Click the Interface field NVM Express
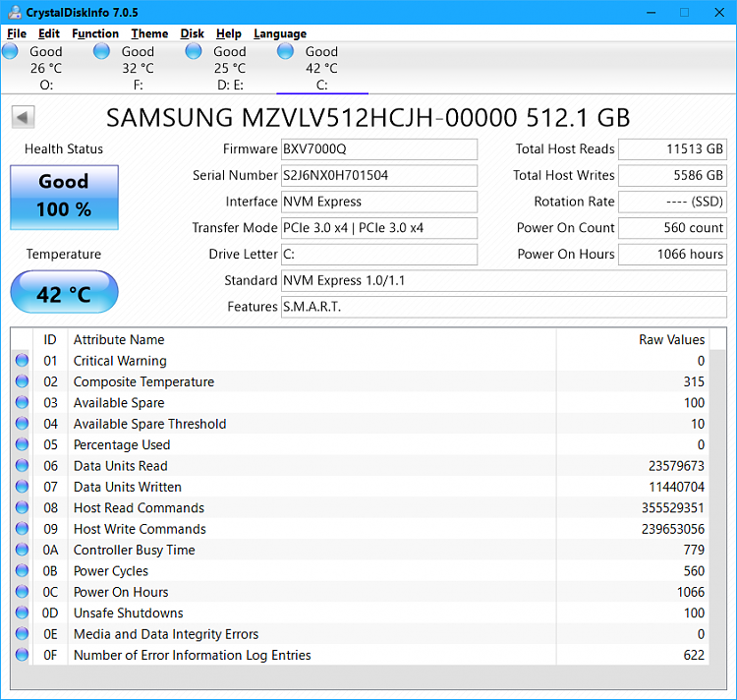The height and width of the screenshot is (700, 737). [379, 202]
